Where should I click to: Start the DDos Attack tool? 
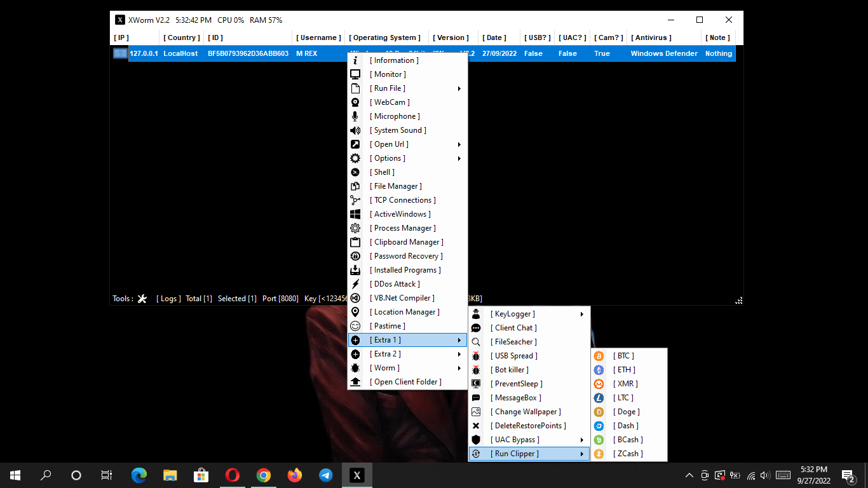point(394,283)
